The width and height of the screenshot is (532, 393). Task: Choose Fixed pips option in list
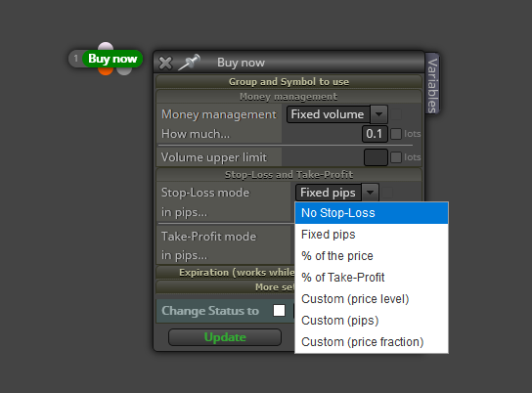[372, 235]
